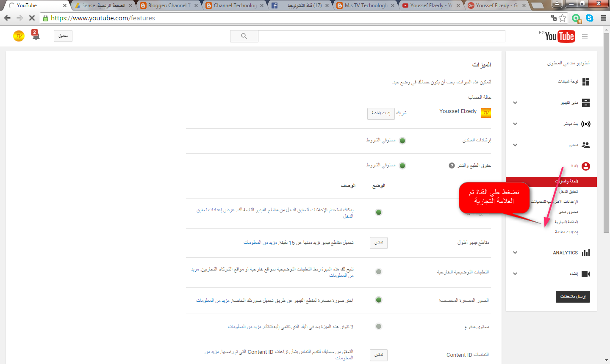Expand the ANALYTICS section chevron
Viewport: 610px width, 364px height.
tap(515, 253)
